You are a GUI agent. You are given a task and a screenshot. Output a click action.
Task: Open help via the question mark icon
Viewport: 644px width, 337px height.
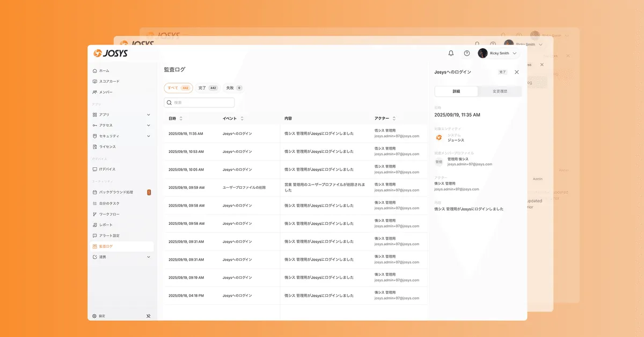[x=467, y=54]
